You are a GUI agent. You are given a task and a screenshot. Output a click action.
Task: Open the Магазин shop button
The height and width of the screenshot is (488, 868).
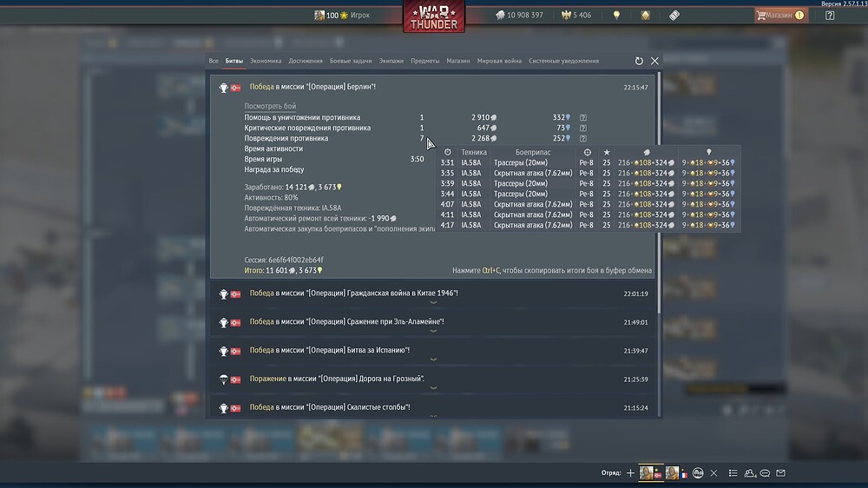(780, 16)
